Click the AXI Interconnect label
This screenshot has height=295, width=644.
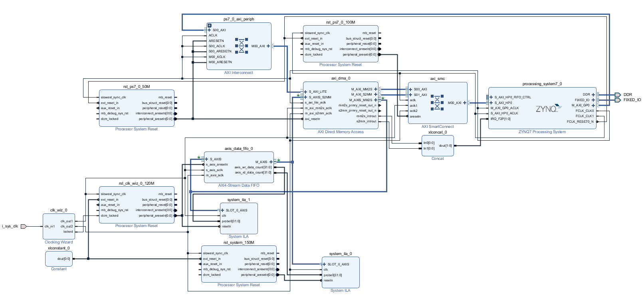[239, 73]
